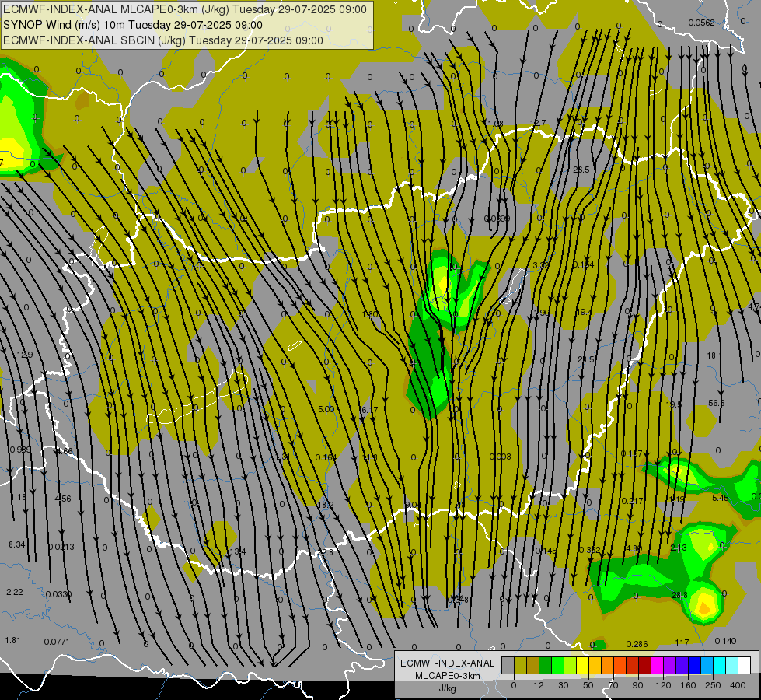Click the legend text MLCAPE0-3km
Image resolution: width=761 pixels, height=700 pixels.
[x=448, y=676]
